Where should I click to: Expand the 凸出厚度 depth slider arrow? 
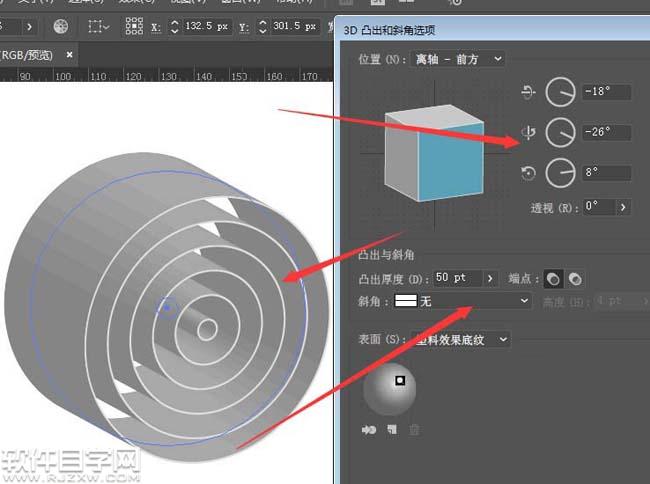491,278
